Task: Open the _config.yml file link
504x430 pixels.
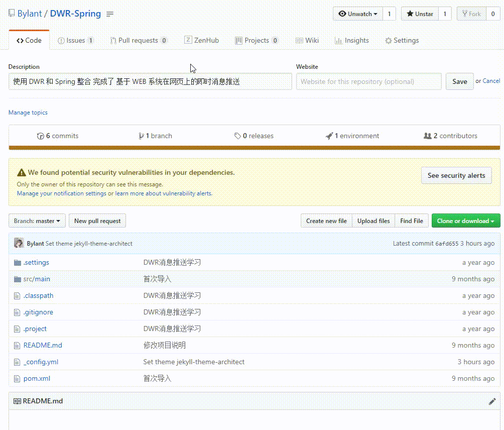Action: [x=41, y=362]
